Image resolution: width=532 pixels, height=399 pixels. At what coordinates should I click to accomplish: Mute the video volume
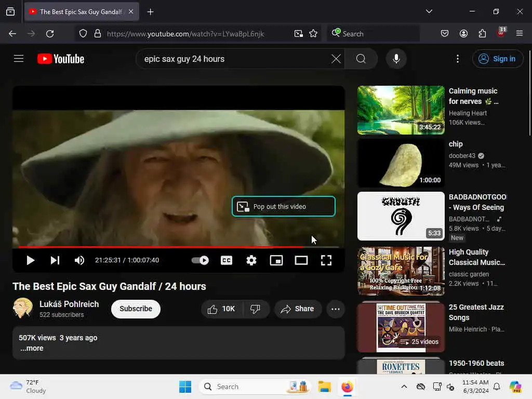79,260
